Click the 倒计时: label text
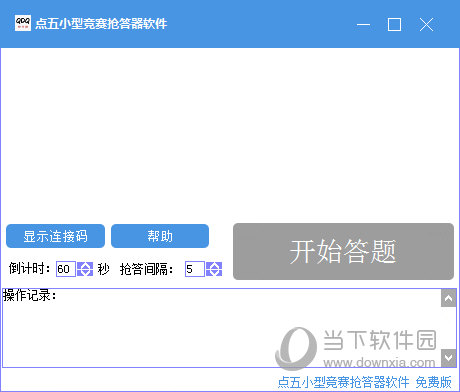This screenshot has height=392, width=460. coord(30,268)
